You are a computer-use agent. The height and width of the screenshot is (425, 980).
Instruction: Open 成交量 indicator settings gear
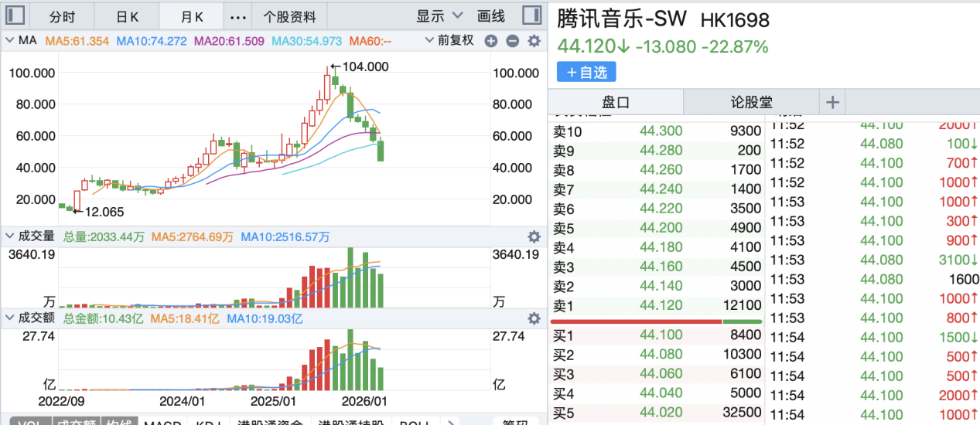tap(534, 236)
